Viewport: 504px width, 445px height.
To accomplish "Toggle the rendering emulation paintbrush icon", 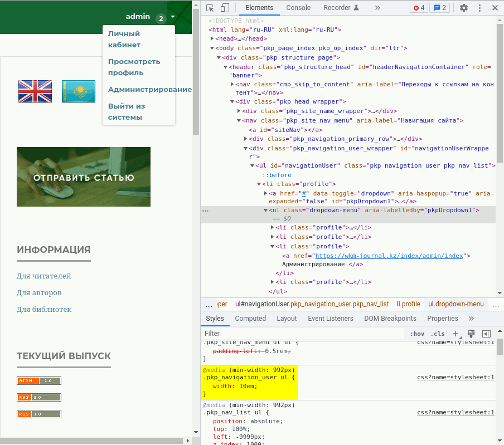I will (x=471, y=334).
